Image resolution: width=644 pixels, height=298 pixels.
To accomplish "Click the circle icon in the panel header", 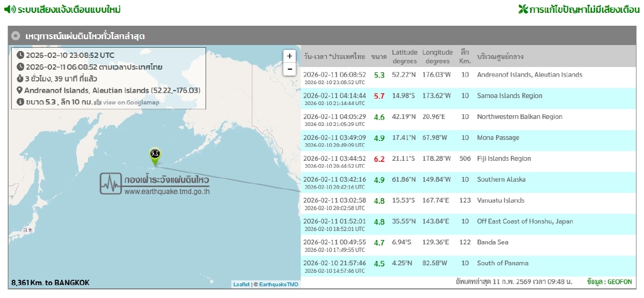I will click(x=16, y=36).
